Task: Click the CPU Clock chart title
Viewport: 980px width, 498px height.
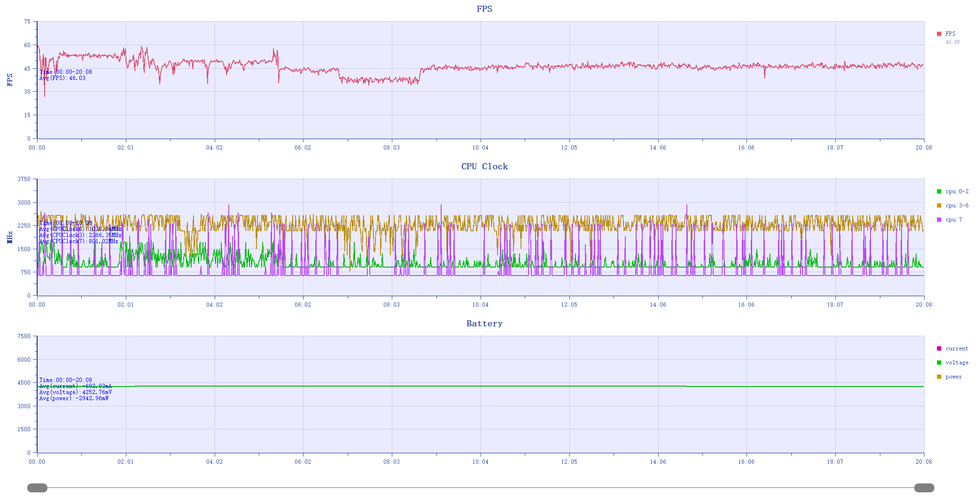Action: point(484,166)
